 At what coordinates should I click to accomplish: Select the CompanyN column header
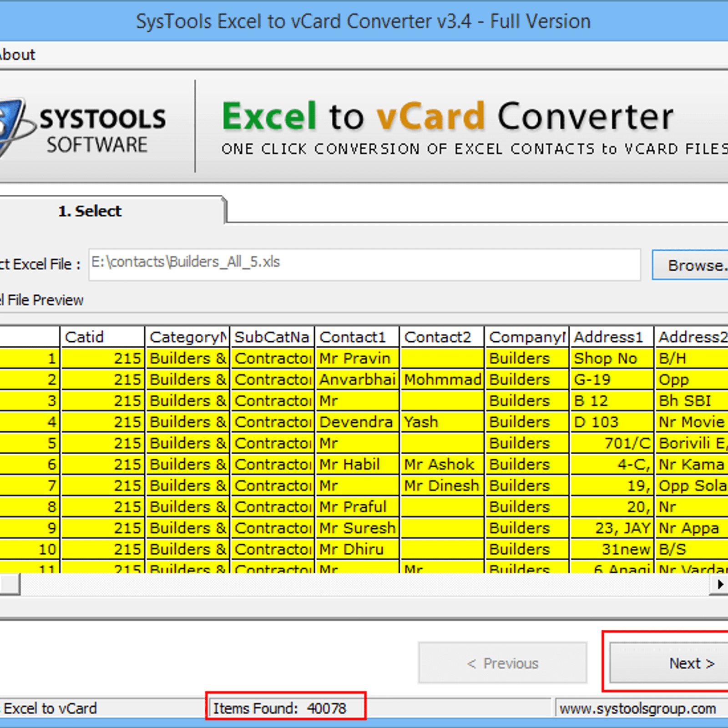(x=527, y=337)
